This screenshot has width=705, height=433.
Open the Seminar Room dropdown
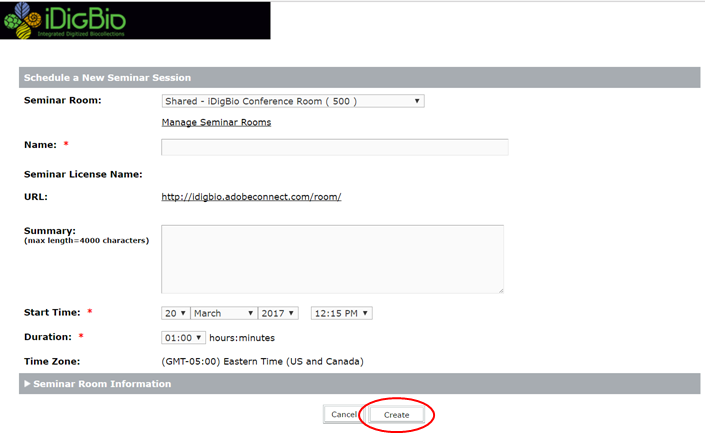pos(293,101)
